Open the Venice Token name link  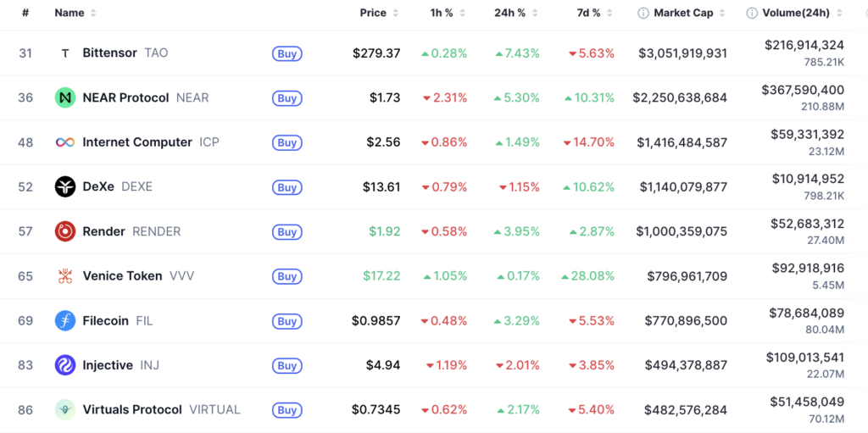click(x=122, y=275)
